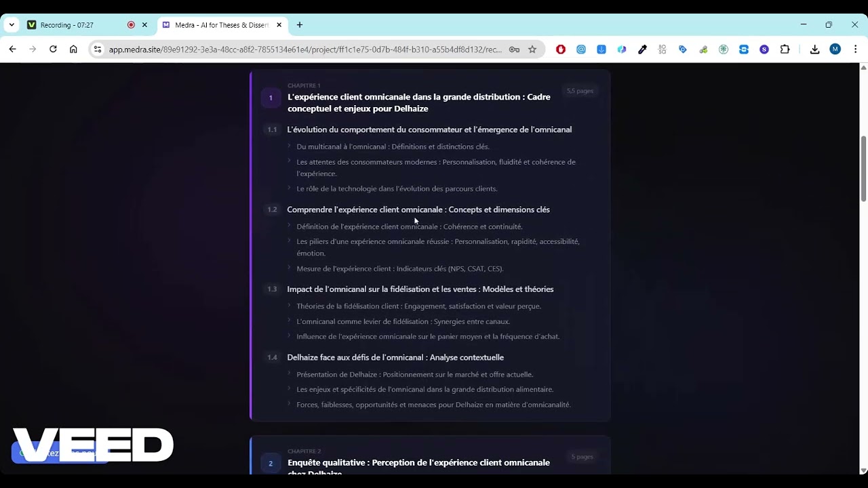Expand 'L'omnicanal comme levier de fidélisation' chevron
Viewport: 868px width, 488px height.
click(290, 321)
